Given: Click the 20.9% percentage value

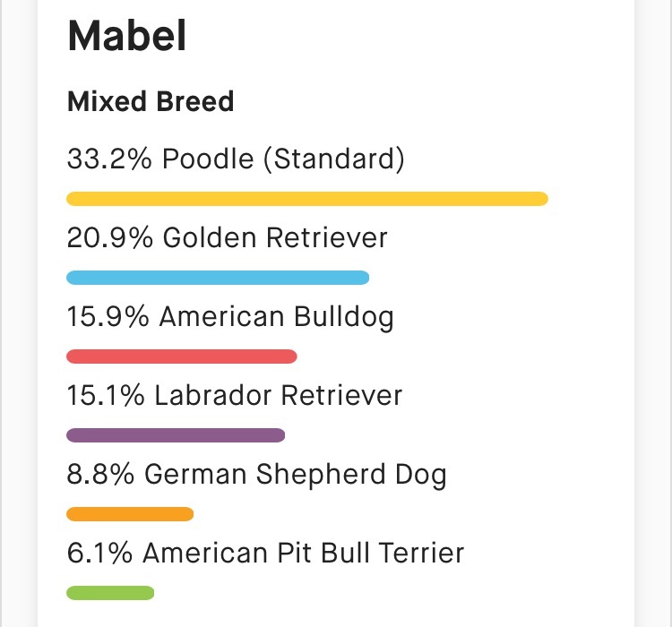Looking at the screenshot, I should (110, 237).
